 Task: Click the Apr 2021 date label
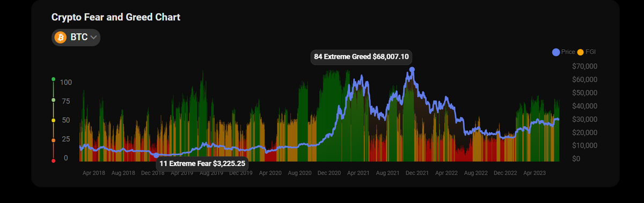pos(358,173)
